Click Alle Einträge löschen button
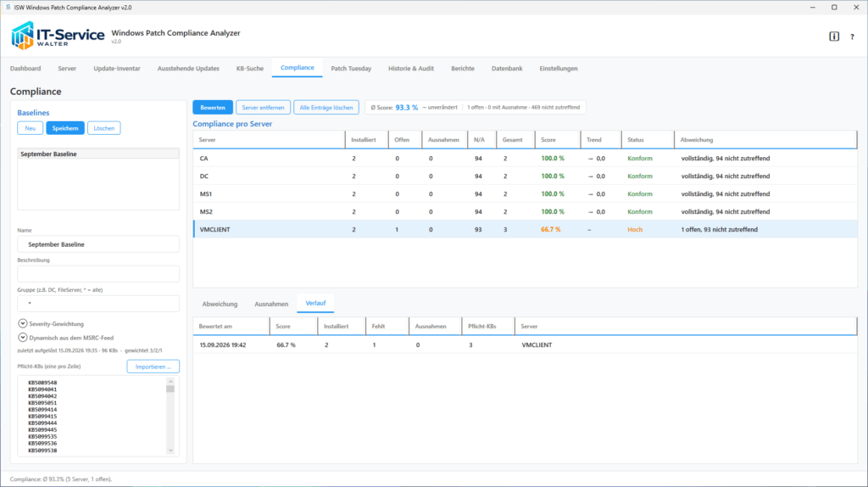Viewport: 868px width, 487px height. (x=326, y=108)
